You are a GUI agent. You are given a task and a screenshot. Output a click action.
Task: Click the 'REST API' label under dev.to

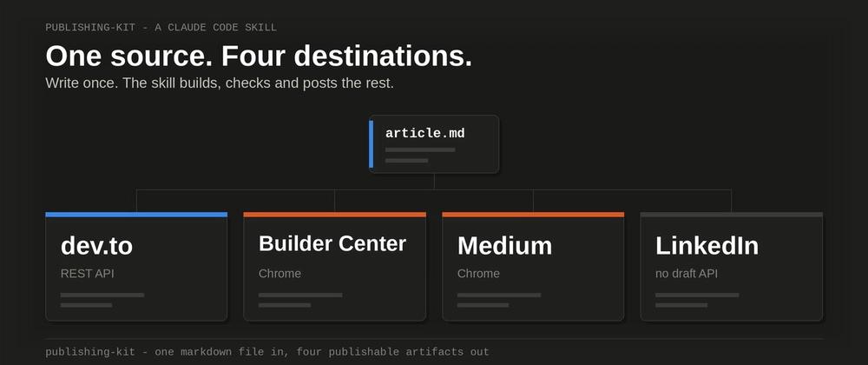pos(88,274)
